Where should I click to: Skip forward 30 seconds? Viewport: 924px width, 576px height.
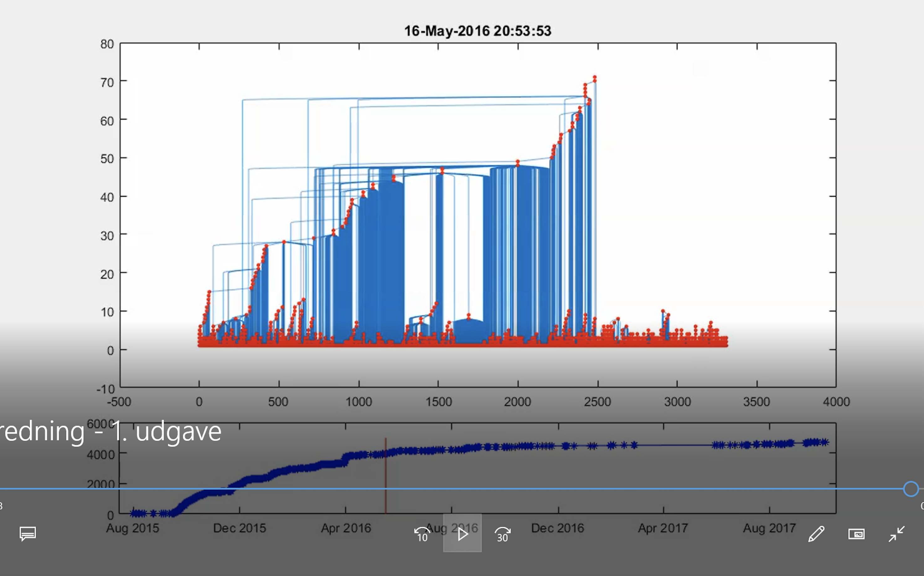(502, 534)
